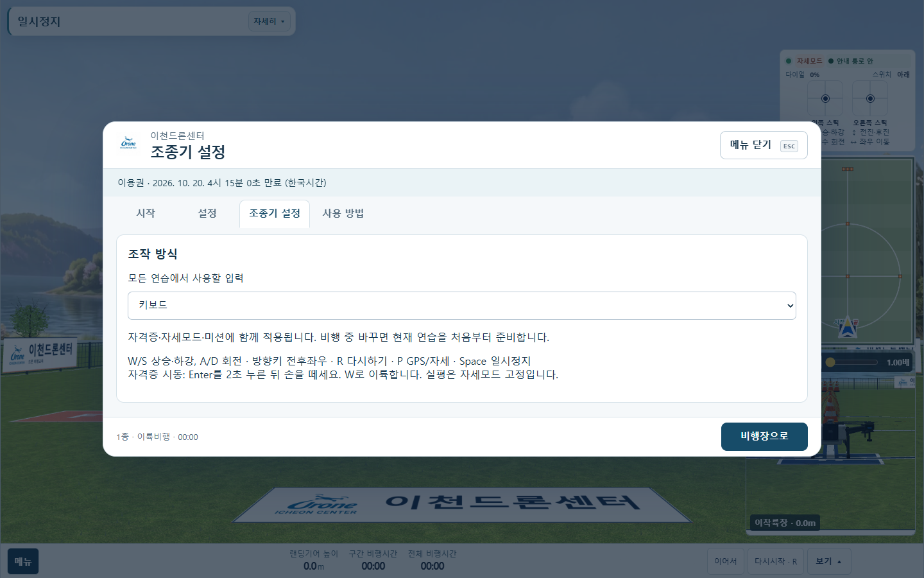The height and width of the screenshot is (578, 924).
Task: Click the drone position arrow on minimap
Action: 848,328
